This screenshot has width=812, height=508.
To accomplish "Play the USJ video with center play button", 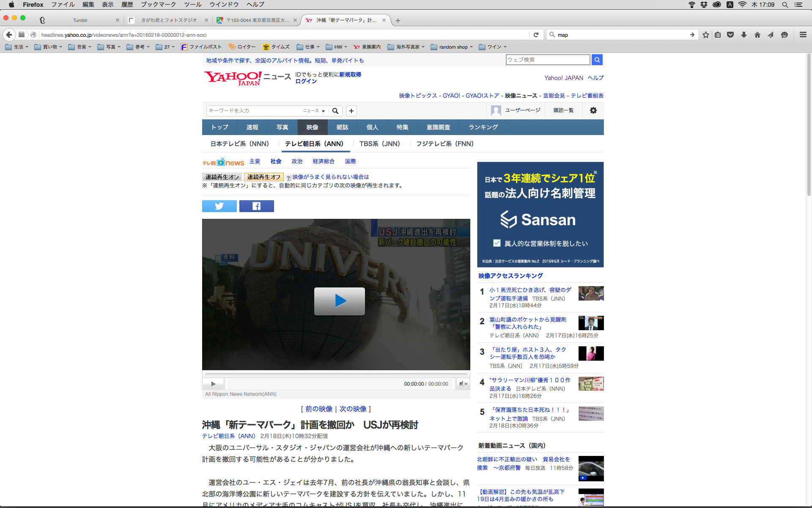I will click(339, 301).
